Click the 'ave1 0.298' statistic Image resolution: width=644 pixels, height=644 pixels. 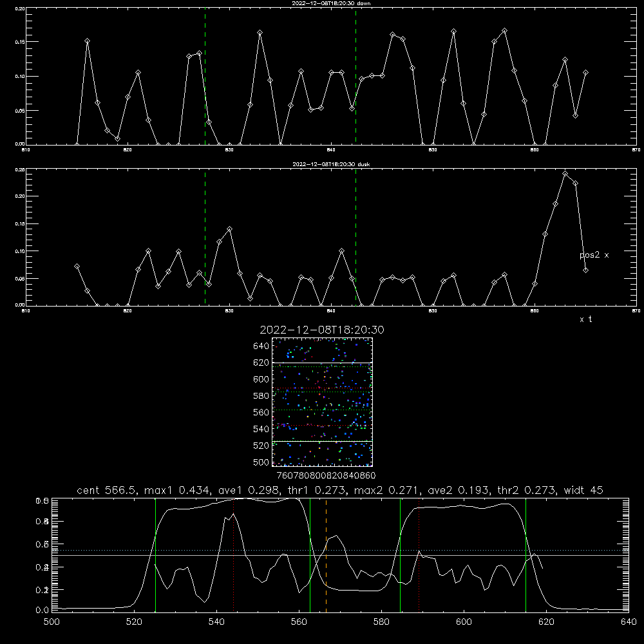pyautogui.click(x=250, y=490)
